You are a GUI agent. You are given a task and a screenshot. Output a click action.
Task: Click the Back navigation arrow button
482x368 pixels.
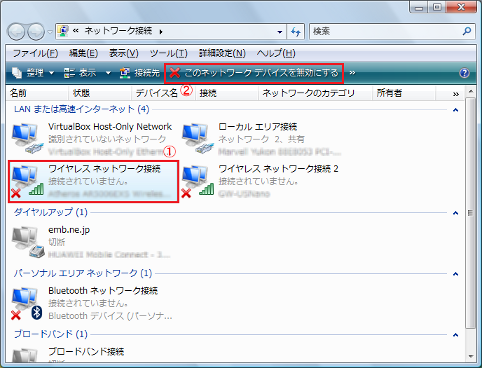pyautogui.click(x=16, y=32)
